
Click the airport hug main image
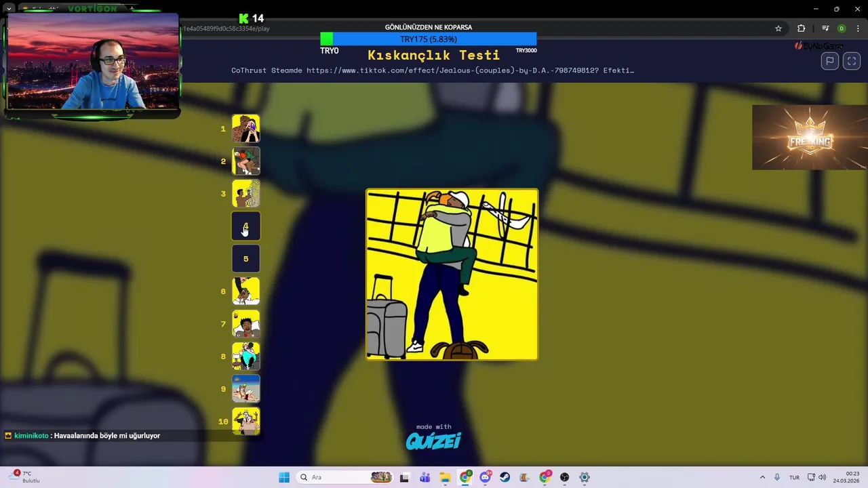point(452,274)
